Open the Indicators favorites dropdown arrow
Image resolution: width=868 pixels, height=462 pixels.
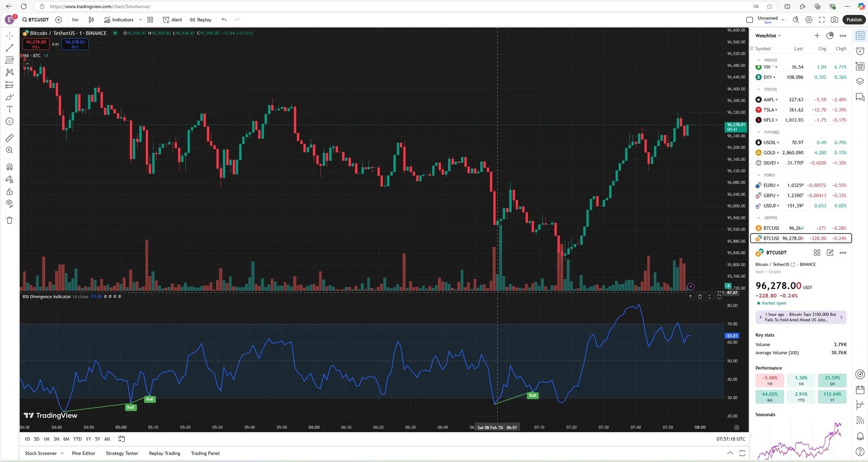click(140, 20)
